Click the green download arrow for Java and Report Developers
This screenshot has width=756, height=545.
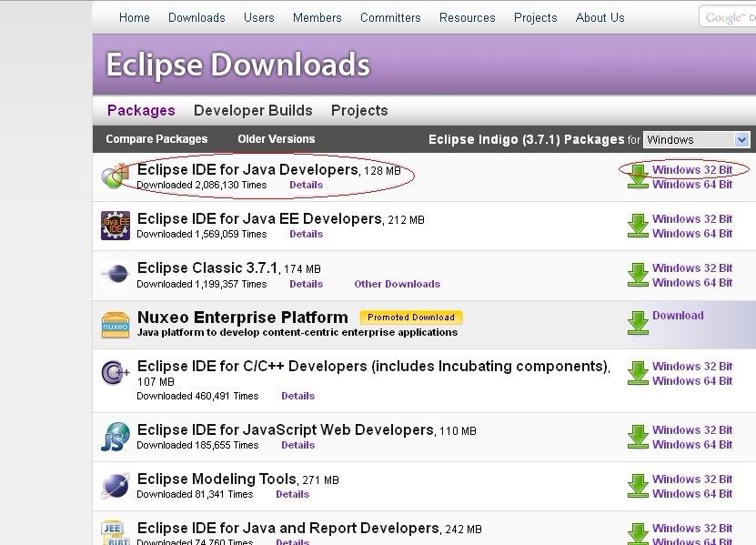638,534
